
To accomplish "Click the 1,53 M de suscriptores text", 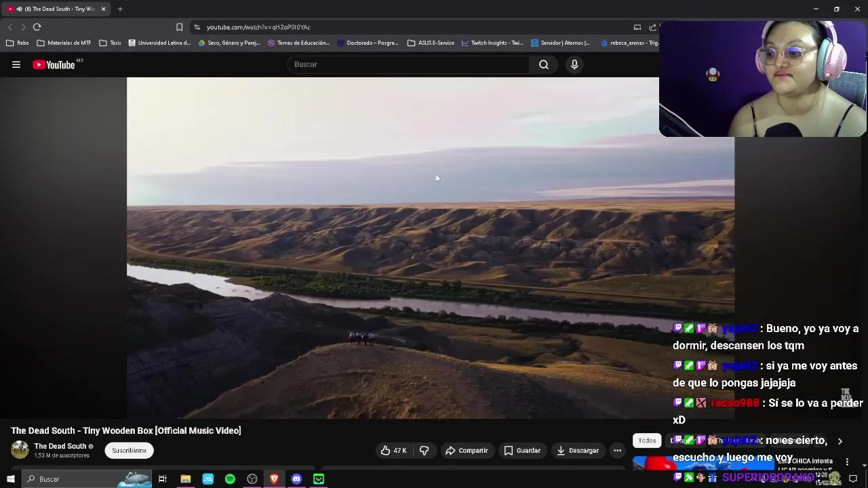I will 62,455.
